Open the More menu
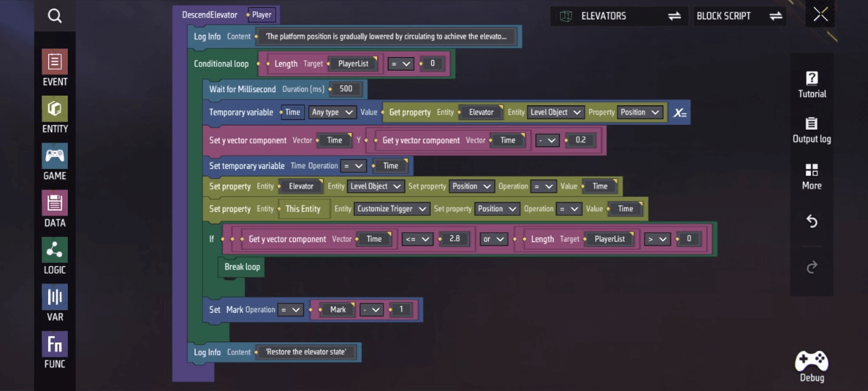 [812, 176]
